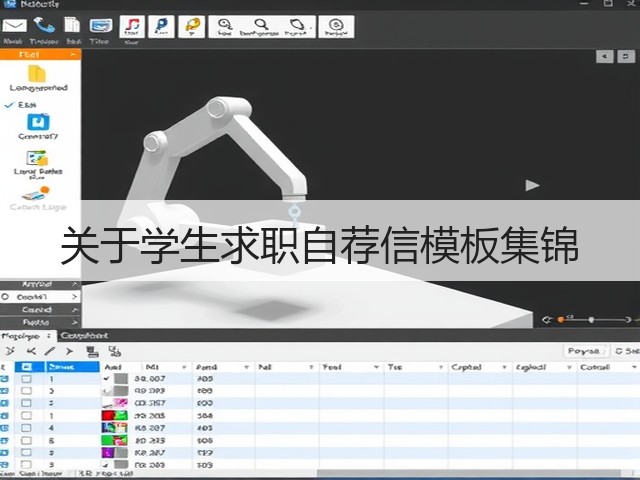Select the magnifier zoom tool icon
640x480 pixels.
(x=262, y=24)
